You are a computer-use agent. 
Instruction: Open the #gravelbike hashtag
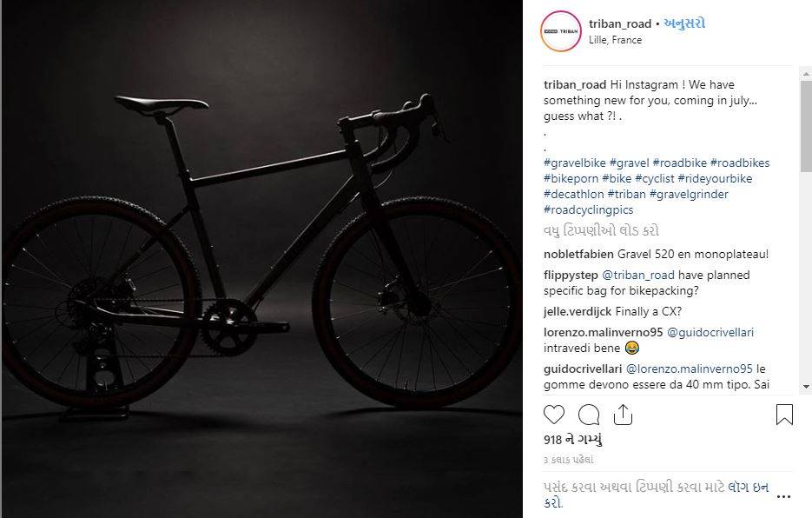coord(574,163)
